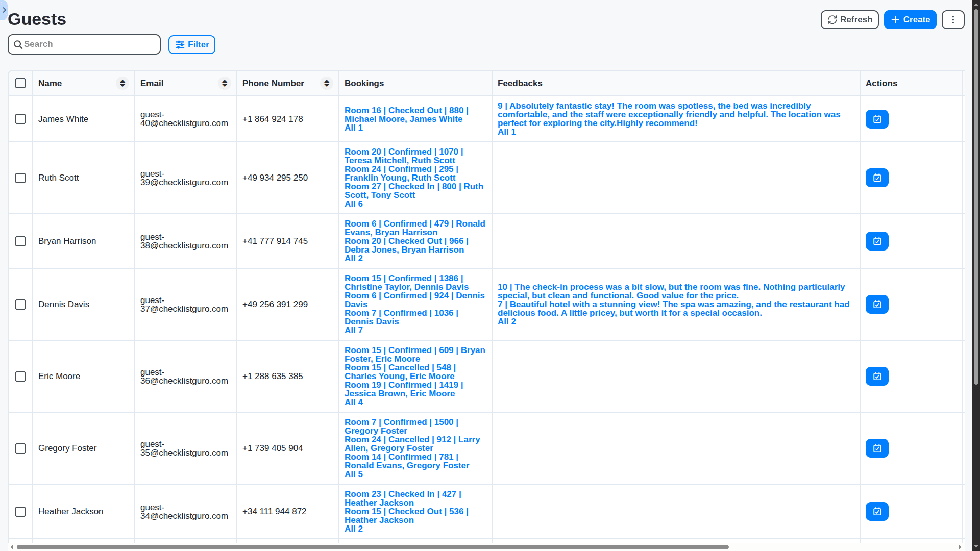Viewport: 980px width, 551px height.
Task: Refresh the guests list
Action: [x=849, y=20]
